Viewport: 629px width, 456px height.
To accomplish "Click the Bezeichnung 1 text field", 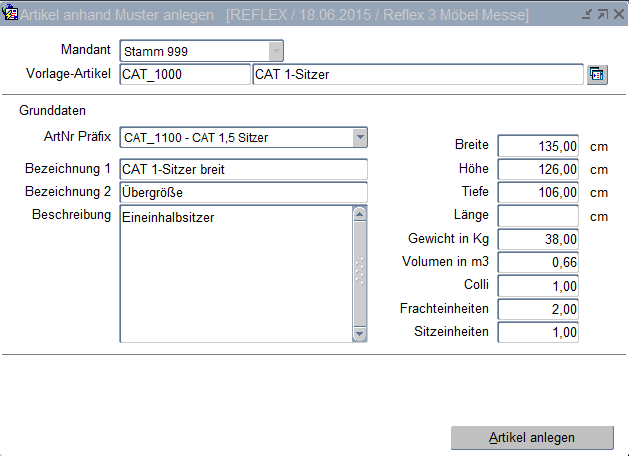I will tap(243, 169).
